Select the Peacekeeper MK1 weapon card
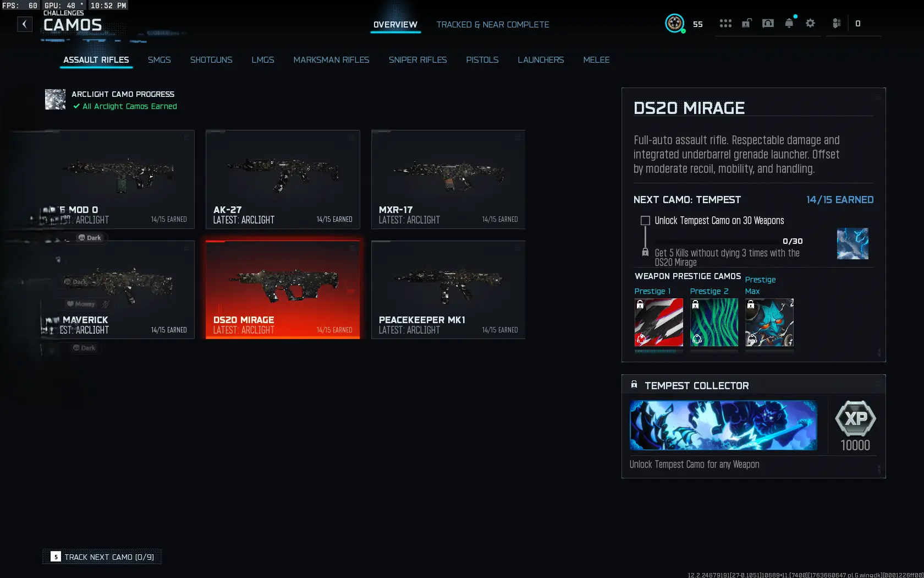The image size is (924, 578). click(x=448, y=290)
